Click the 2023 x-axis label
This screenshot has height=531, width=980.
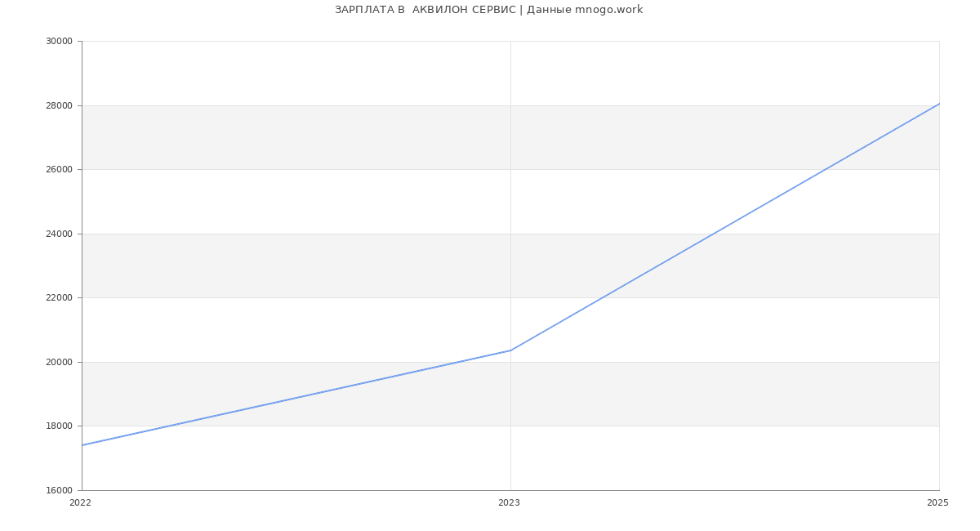pyautogui.click(x=509, y=503)
